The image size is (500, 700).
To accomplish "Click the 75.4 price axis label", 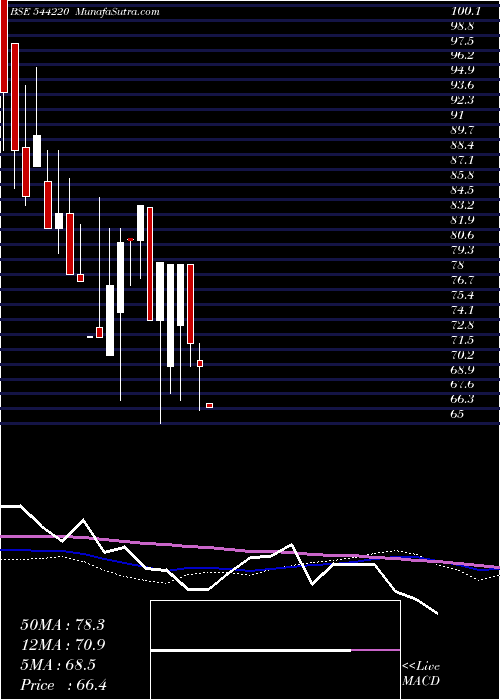I will click(462, 295).
